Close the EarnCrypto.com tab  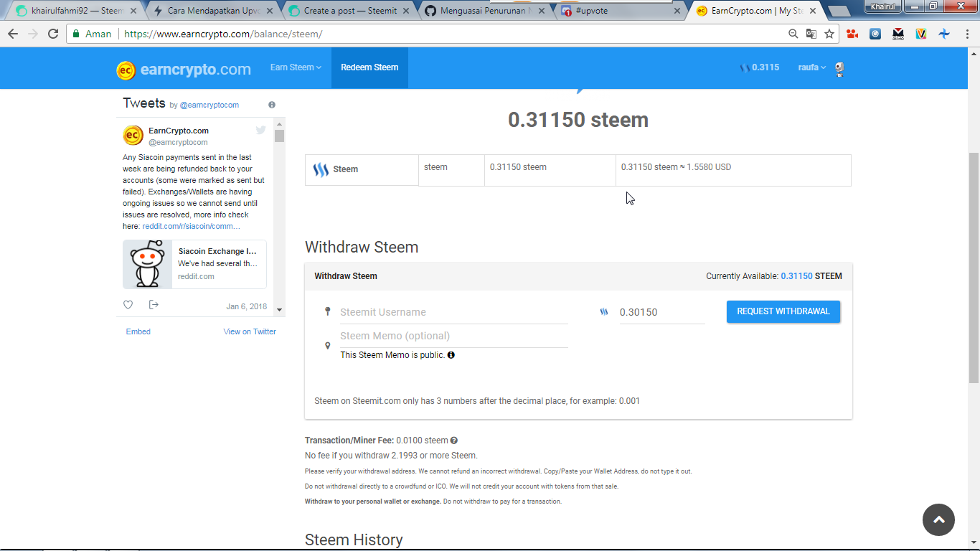(813, 11)
